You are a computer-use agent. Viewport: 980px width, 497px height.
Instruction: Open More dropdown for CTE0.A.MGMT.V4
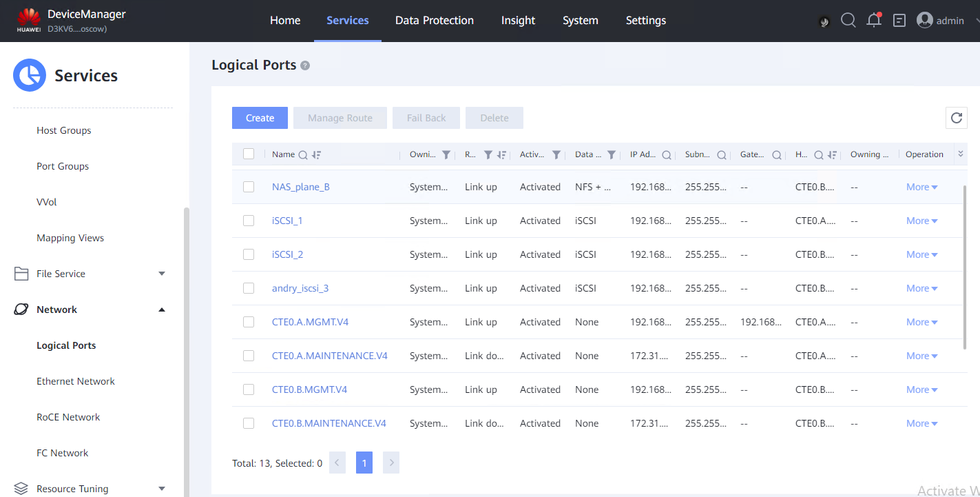tap(921, 322)
